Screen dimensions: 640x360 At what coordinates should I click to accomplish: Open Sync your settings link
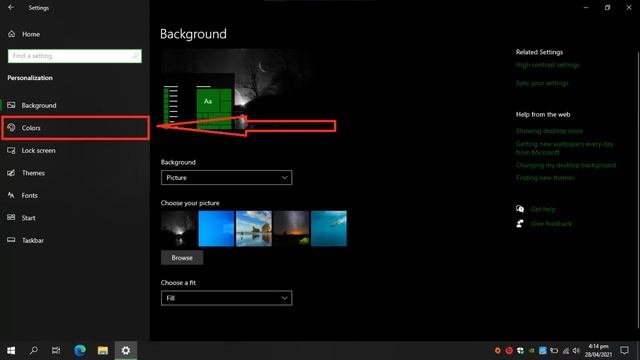[542, 83]
